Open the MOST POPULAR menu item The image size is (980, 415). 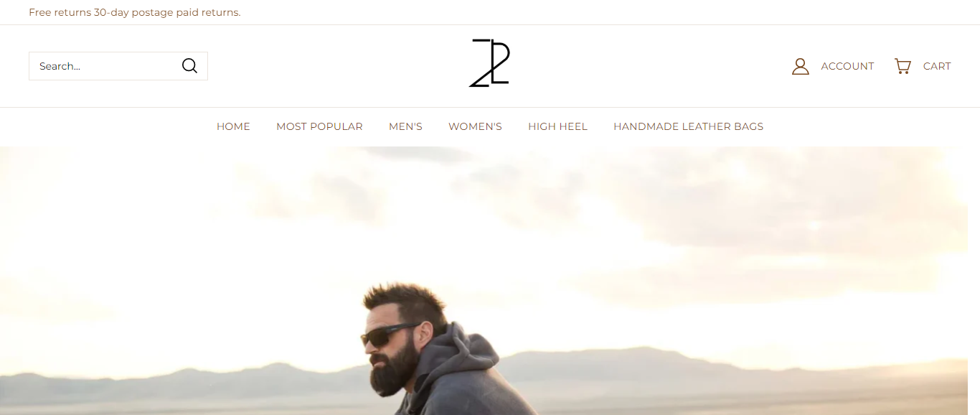coord(319,126)
